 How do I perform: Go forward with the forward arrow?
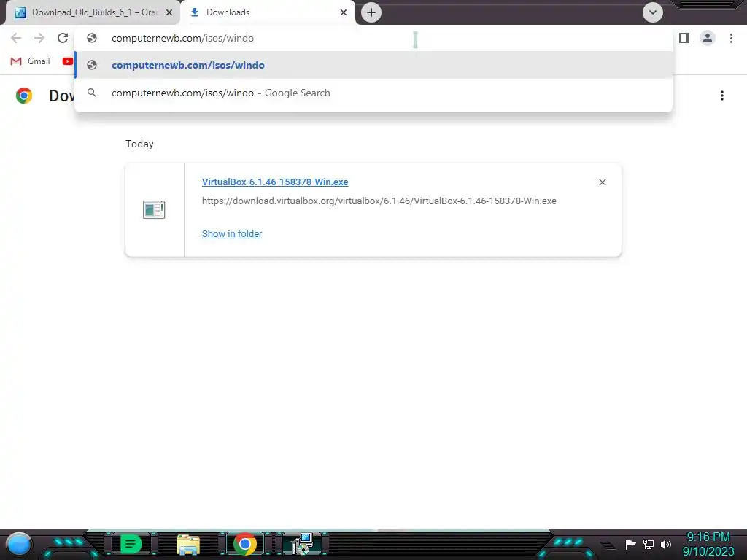(39, 38)
